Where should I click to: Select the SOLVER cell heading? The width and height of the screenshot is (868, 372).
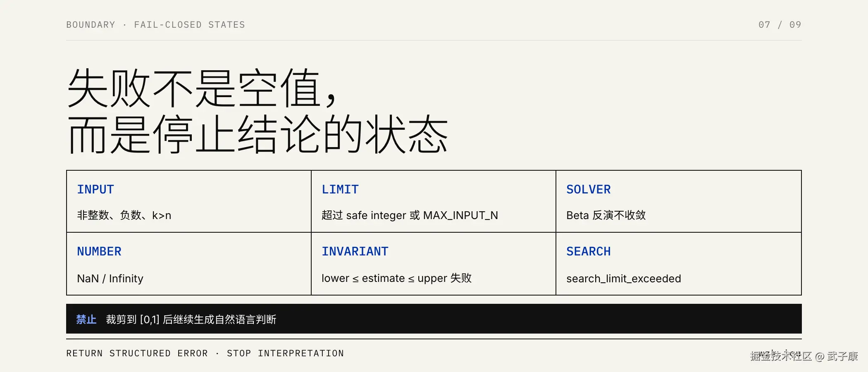click(x=588, y=189)
